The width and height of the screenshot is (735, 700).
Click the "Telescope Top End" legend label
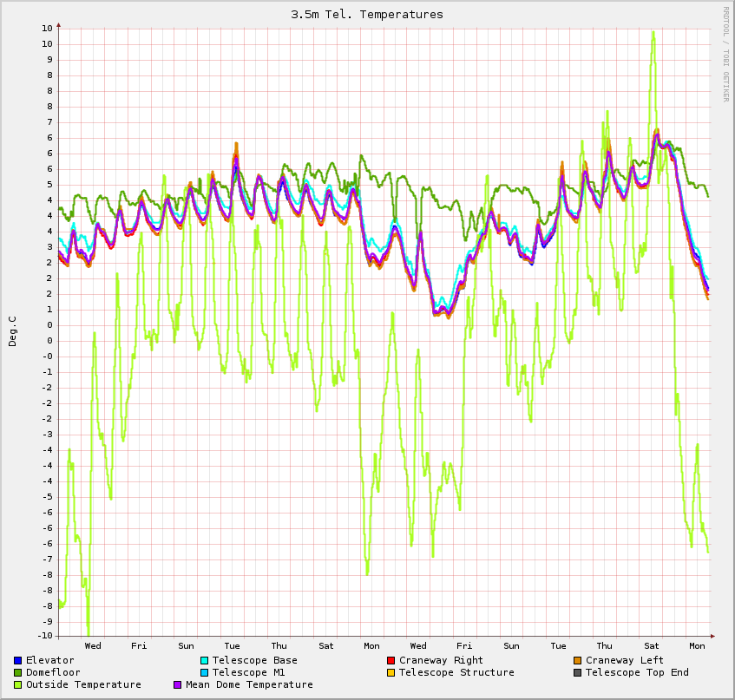tap(637, 672)
